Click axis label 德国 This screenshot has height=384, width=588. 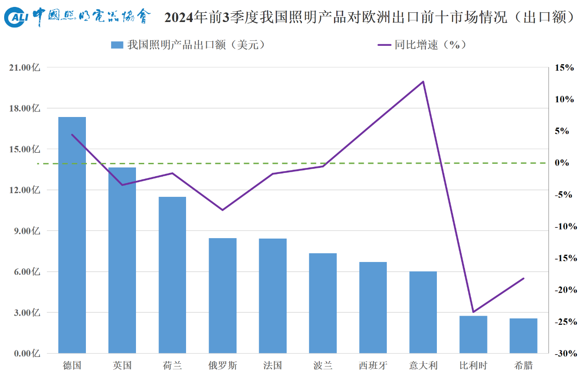point(72,366)
